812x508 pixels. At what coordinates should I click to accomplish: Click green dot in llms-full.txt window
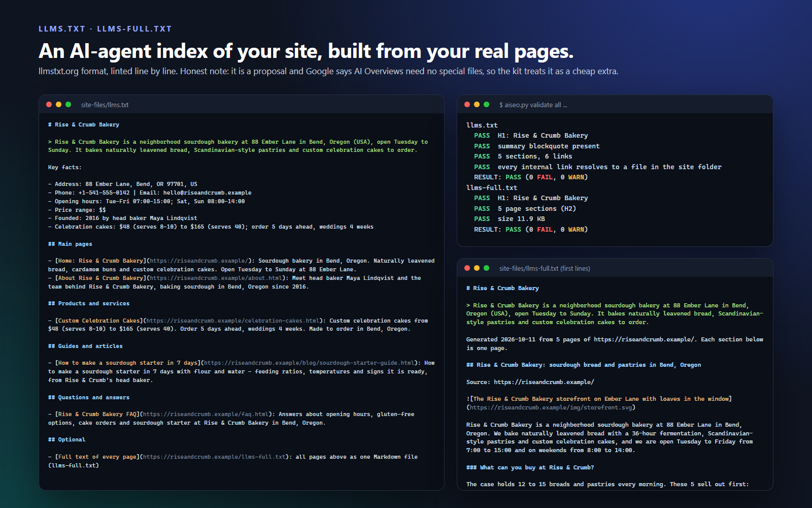[486, 268]
